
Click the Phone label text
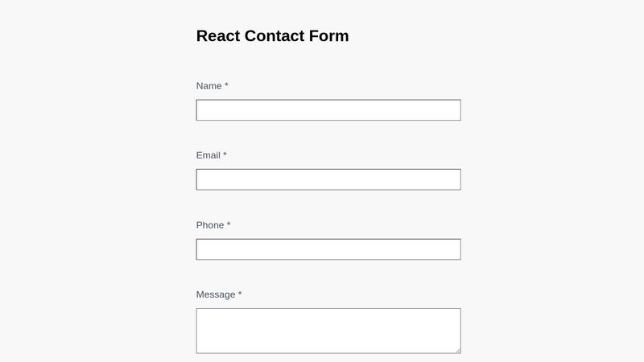(x=210, y=225)
